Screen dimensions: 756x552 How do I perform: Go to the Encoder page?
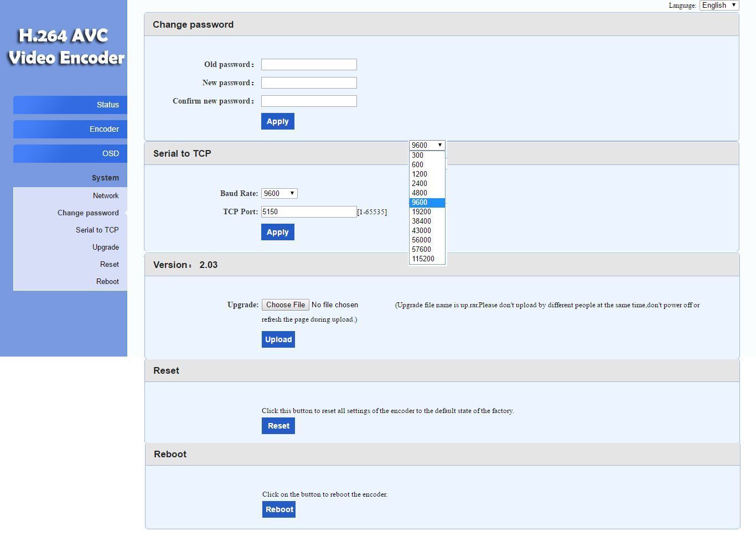70,129
